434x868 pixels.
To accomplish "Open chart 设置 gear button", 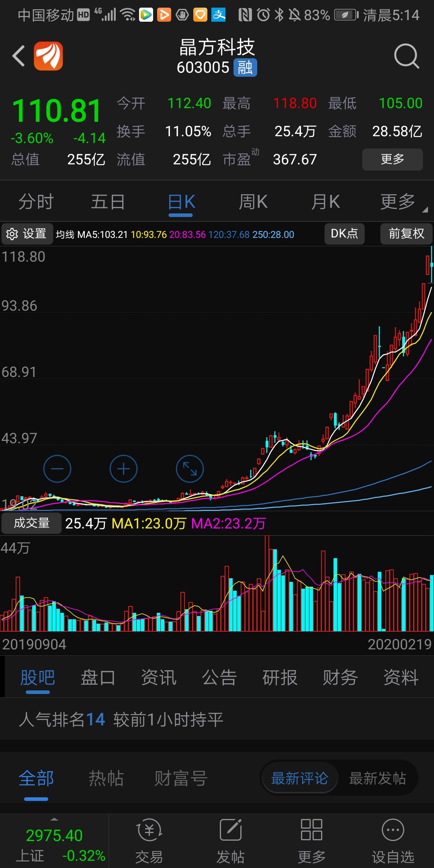I will click(27, 234).
